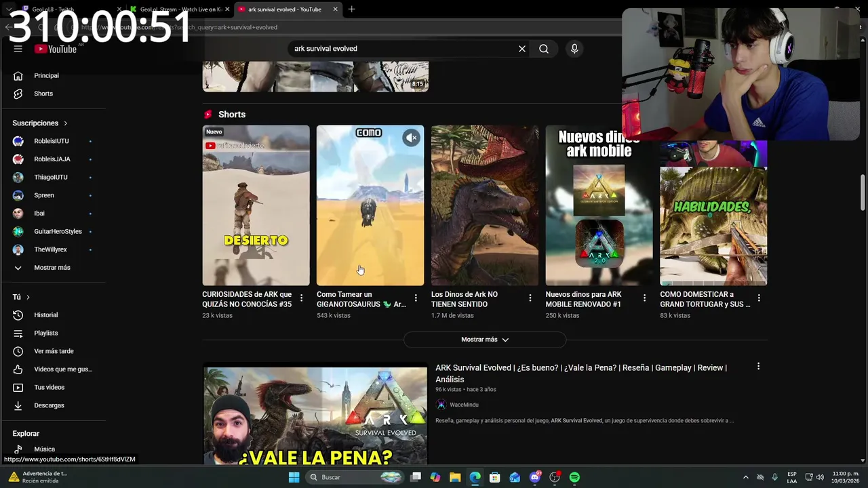This screenshot has height=488, width=868.
Task: Open WaceMindu channel name link
Action: tap(464, 405)
